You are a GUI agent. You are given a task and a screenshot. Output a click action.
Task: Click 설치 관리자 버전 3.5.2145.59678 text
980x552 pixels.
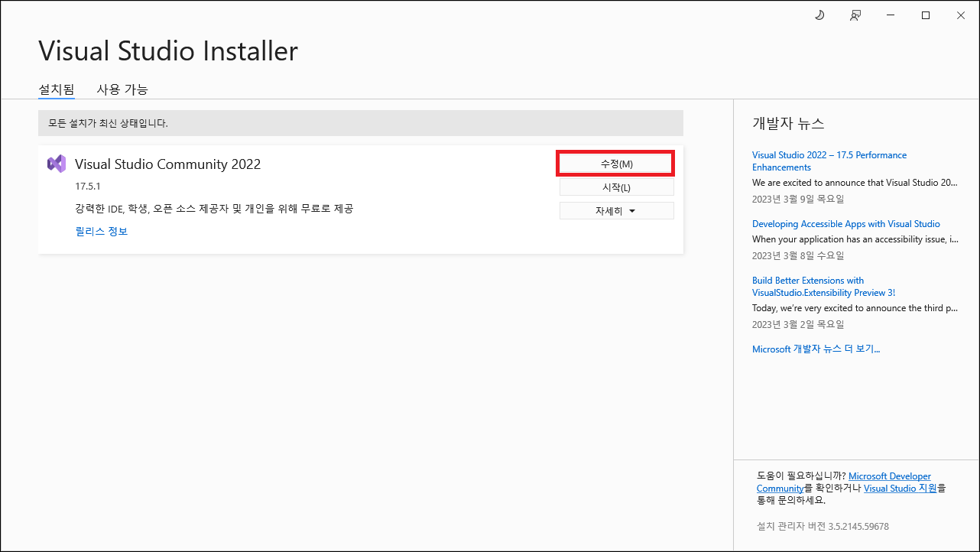click(823, 526)
